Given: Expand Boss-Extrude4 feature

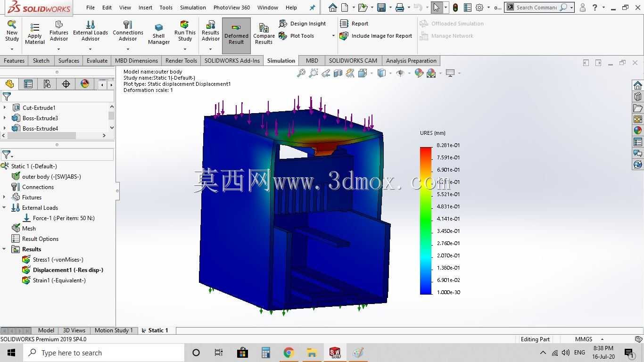Looking at the screenshot, I should [x=5, y=128].
